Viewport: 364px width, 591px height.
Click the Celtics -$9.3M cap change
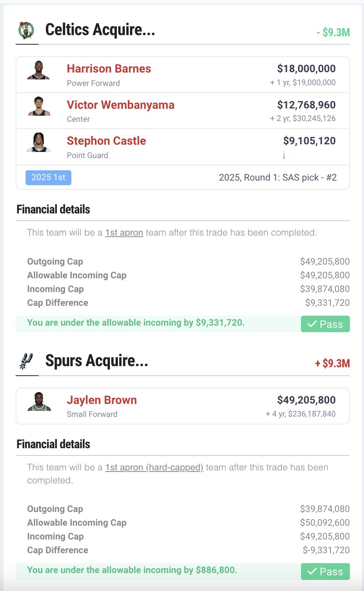pos(333,32)
